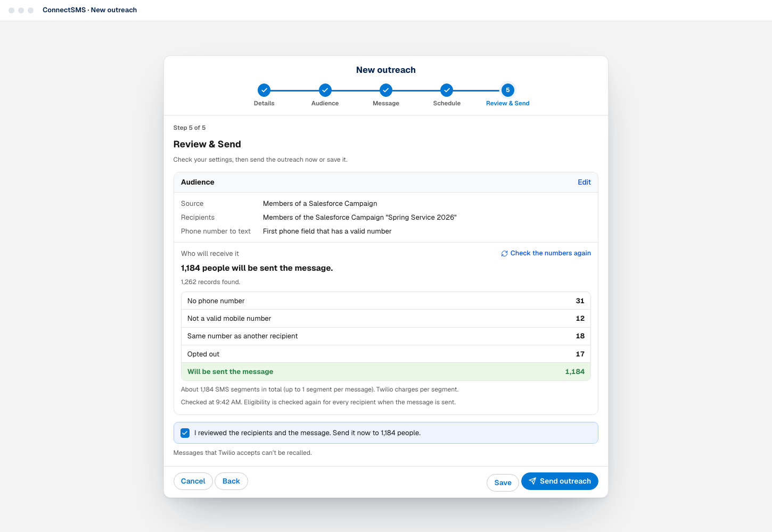Click the Message step checkmark icon

tap(386, 90)
